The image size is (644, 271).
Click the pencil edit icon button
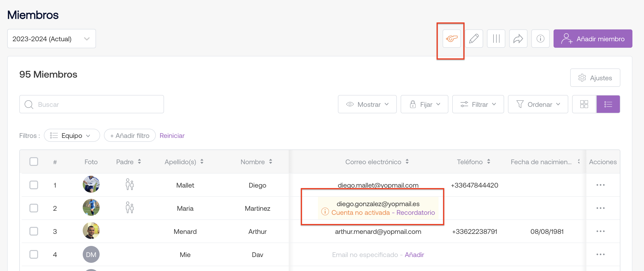[x=473, y=39]
